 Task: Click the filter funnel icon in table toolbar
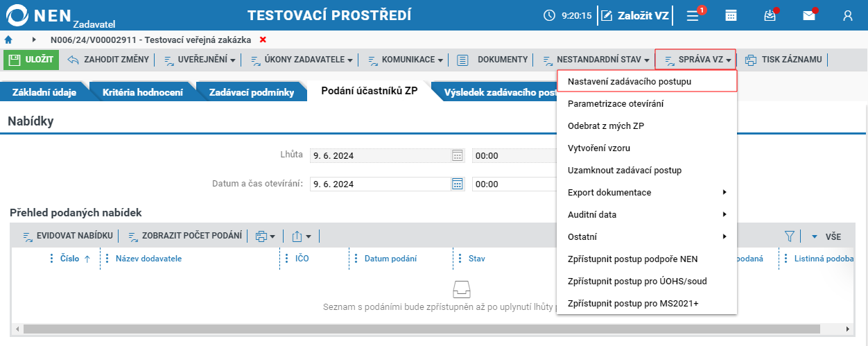pyautogui.click(x=789, y=236)
